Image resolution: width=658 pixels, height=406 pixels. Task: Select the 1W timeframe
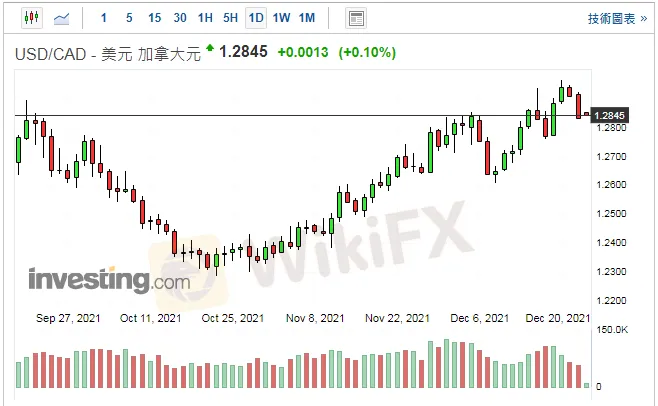281,18
